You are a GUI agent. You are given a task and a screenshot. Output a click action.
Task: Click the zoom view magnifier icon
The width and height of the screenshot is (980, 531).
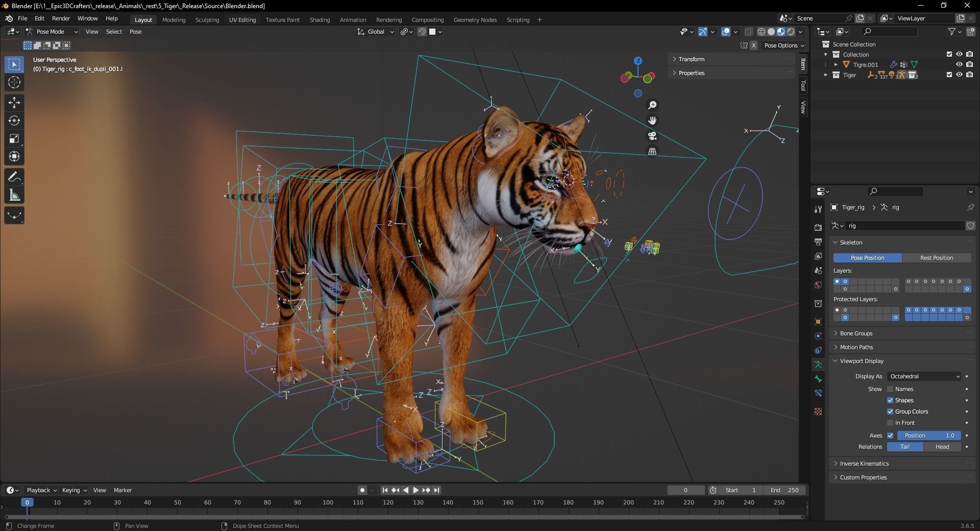652,105
